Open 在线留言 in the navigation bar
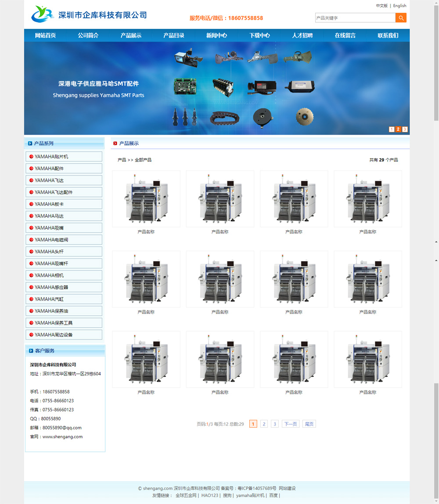The image size is (439, 504). click(x=345, y=36)
